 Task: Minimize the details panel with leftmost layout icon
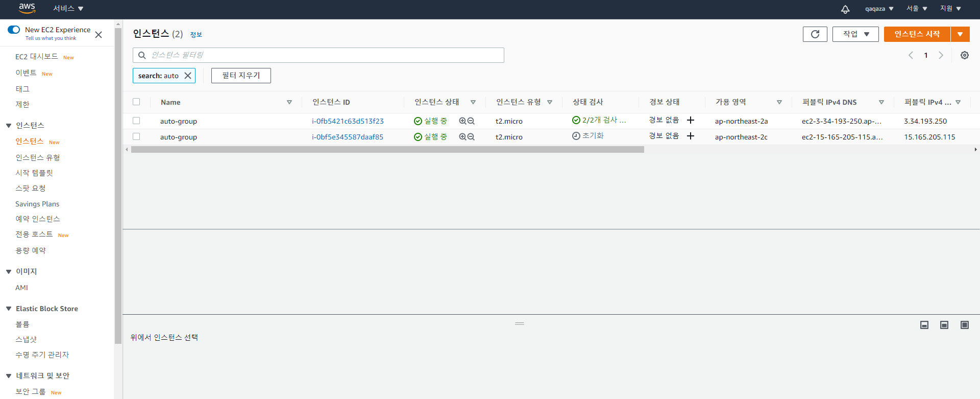coord(924,325)
